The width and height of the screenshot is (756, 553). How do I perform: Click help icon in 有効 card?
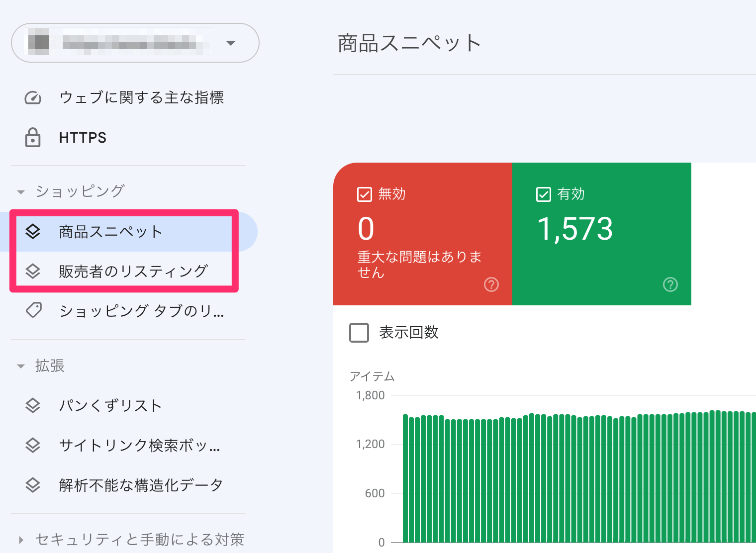[x=670, y=284]
